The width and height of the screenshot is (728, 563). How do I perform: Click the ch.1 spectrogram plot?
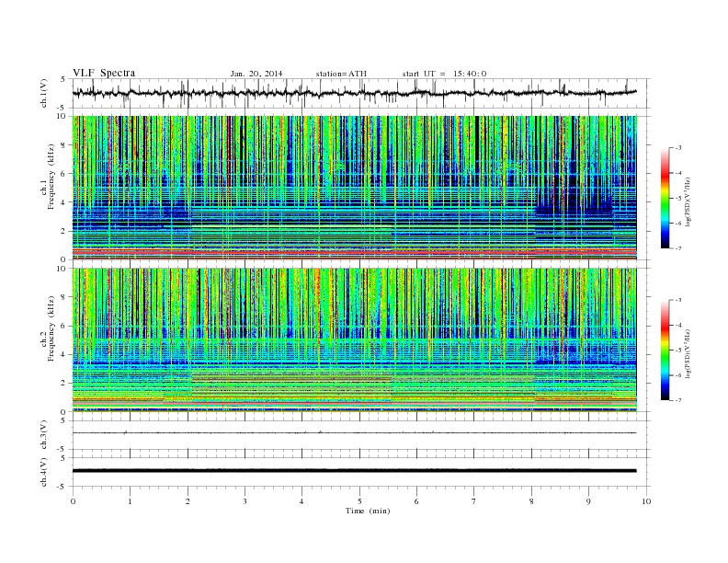pos(354,188)
